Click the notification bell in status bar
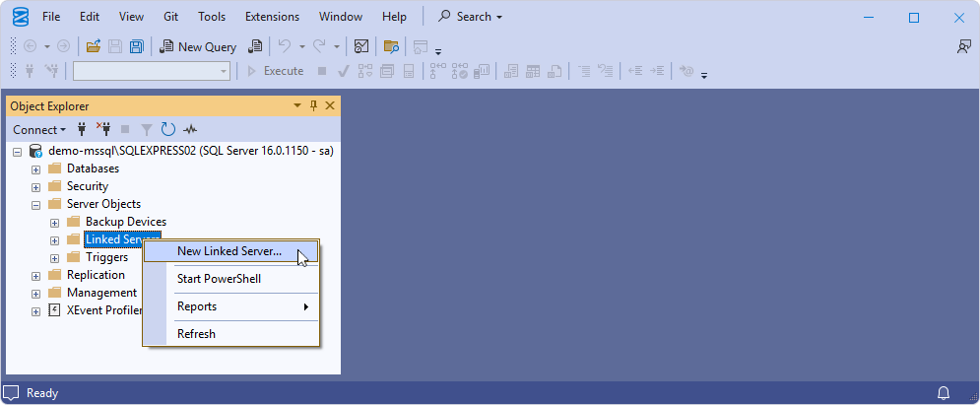The height and width of the screenshot is (405, 980). click(943, 393)
